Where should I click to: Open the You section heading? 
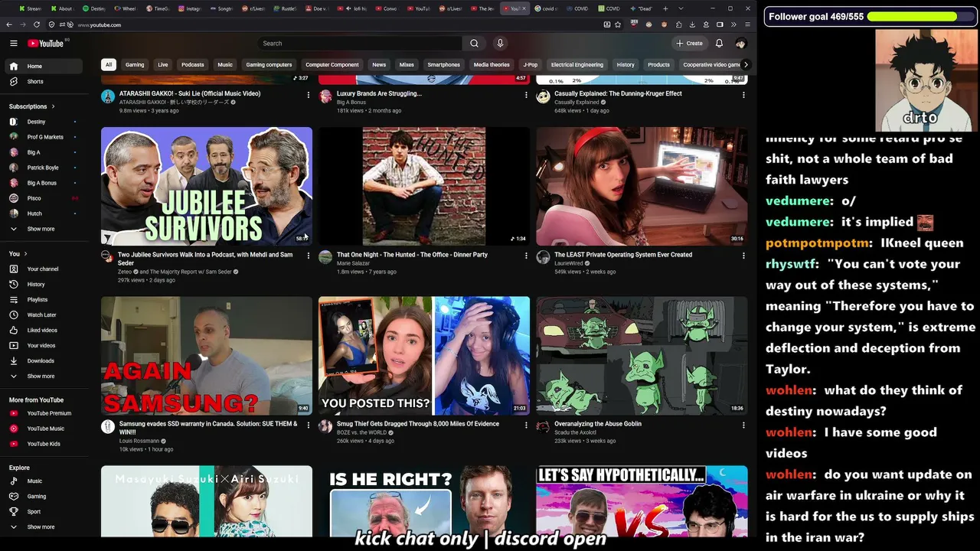point(18,254)
